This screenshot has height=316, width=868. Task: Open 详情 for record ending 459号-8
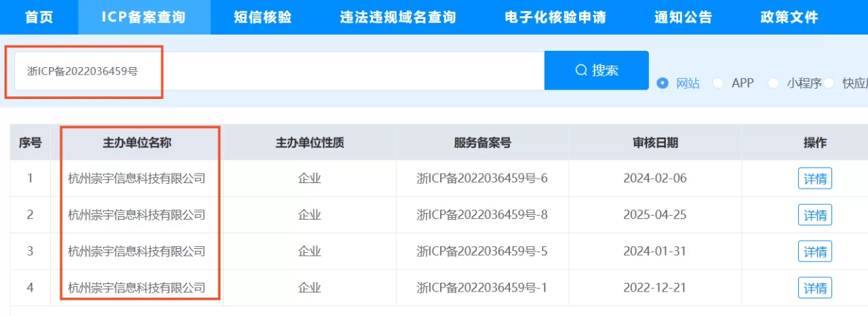815,215
